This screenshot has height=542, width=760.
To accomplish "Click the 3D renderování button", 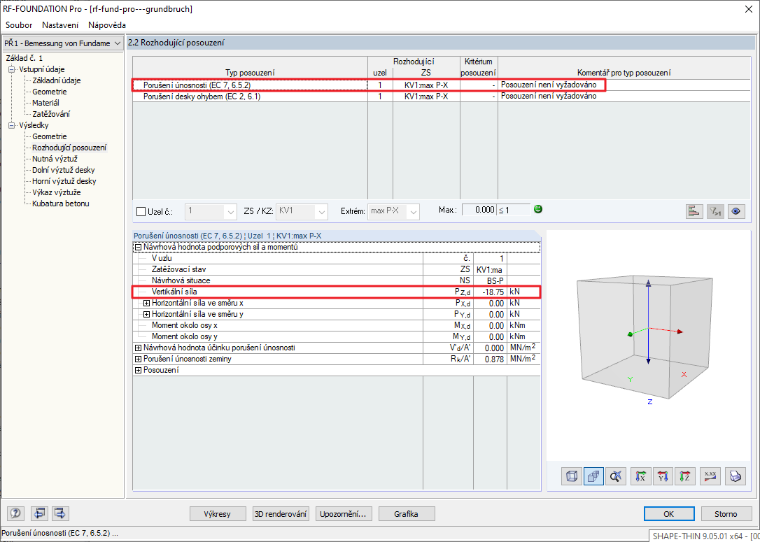I will [x=281, y=514].
